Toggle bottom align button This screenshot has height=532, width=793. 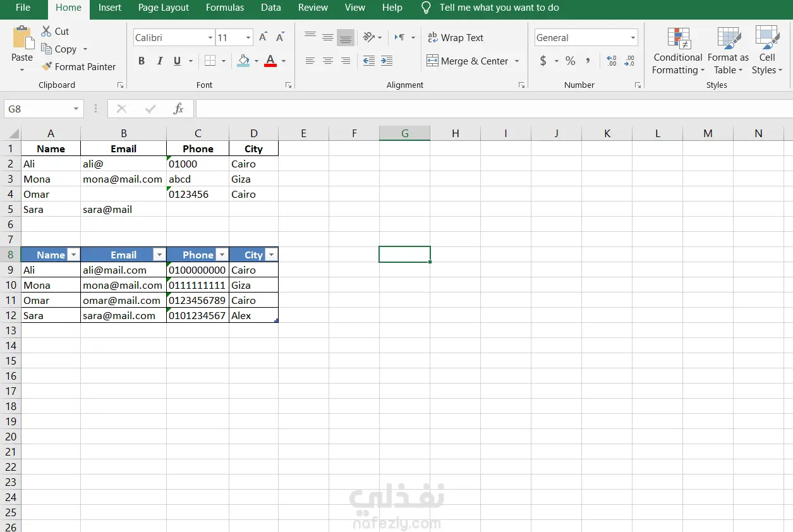345,37
